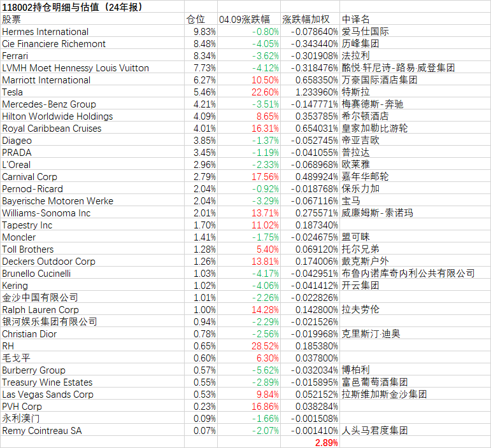Select the PRADA stock cell
The width and height of the screenshot is (491, 448).
92,152
